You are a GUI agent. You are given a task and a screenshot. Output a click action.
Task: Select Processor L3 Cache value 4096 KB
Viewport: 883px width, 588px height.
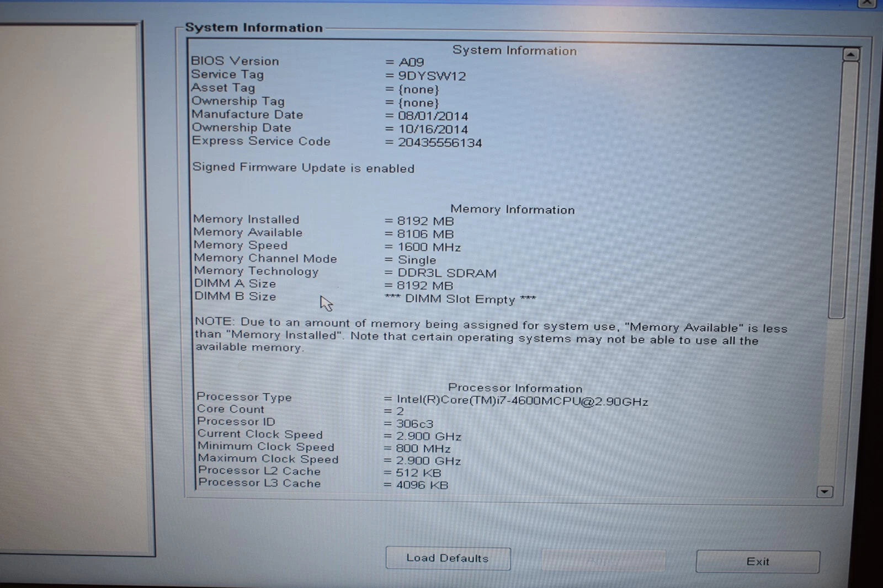point(422,486)
